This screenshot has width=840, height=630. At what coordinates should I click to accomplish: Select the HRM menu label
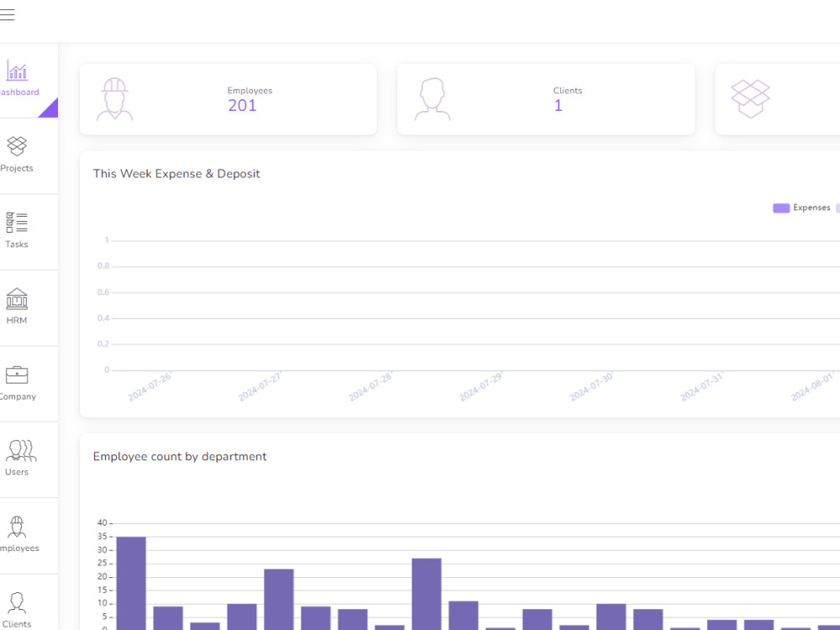pyautogui.click(x=17, y=320)
